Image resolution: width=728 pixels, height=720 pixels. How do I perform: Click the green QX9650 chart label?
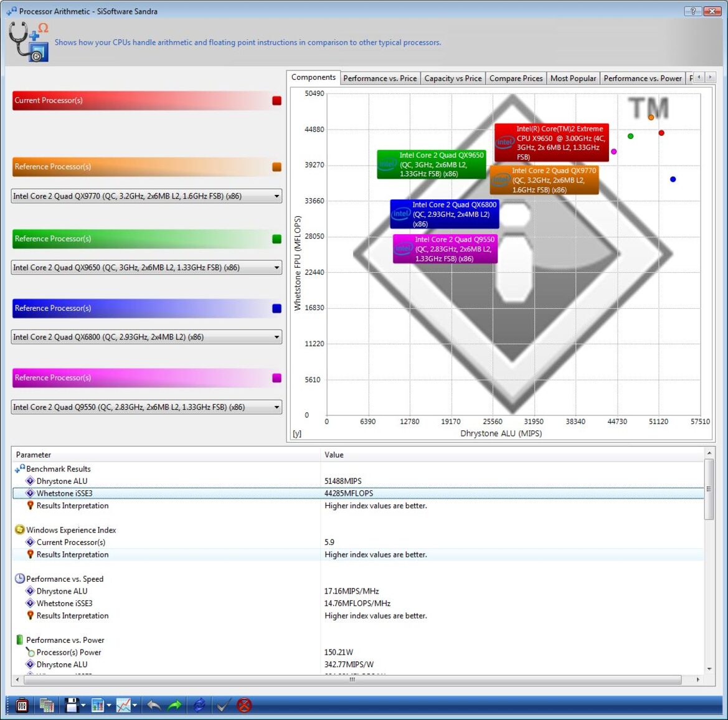pos(432,164)
